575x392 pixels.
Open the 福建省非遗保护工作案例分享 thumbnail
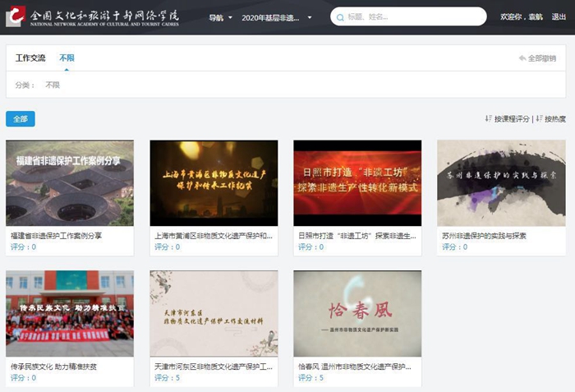(70, 182)
